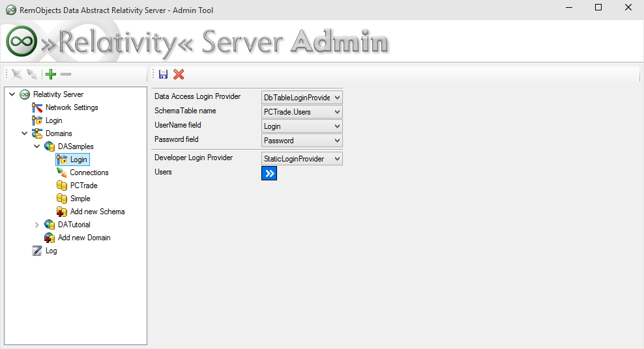
Task: Select the Relativity Server root label
Action: (x=58, y=94)
